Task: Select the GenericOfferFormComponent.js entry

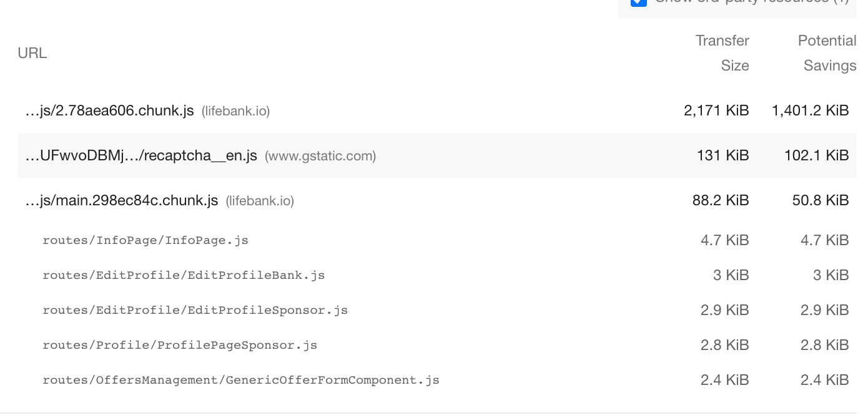Action: click(240, 379)
